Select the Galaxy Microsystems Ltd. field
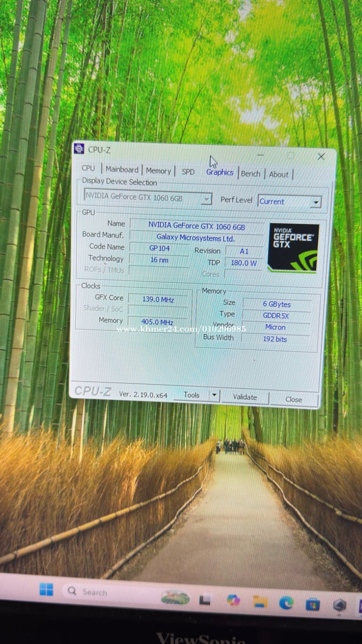Viewport: 362px width, 644px height. click(196, 238)
